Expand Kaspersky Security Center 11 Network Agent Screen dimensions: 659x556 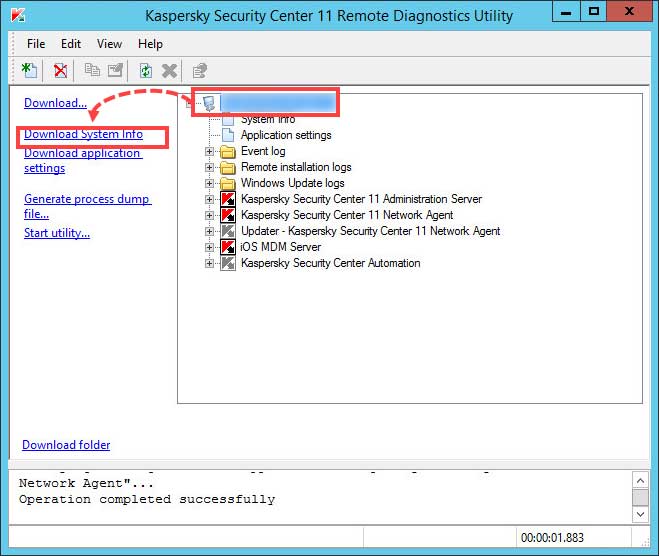(209, 215)
